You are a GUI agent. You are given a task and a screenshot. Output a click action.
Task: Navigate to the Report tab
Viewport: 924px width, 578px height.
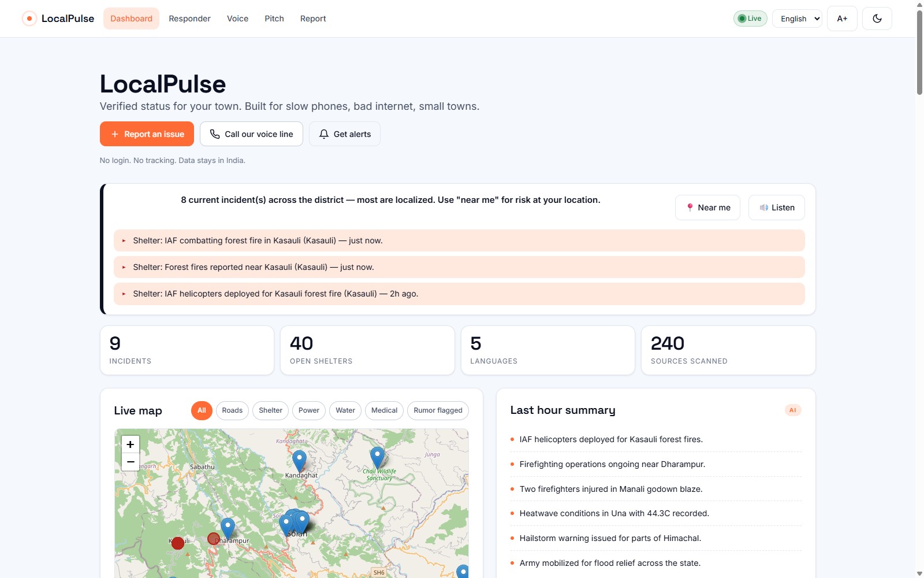(313, 18)
